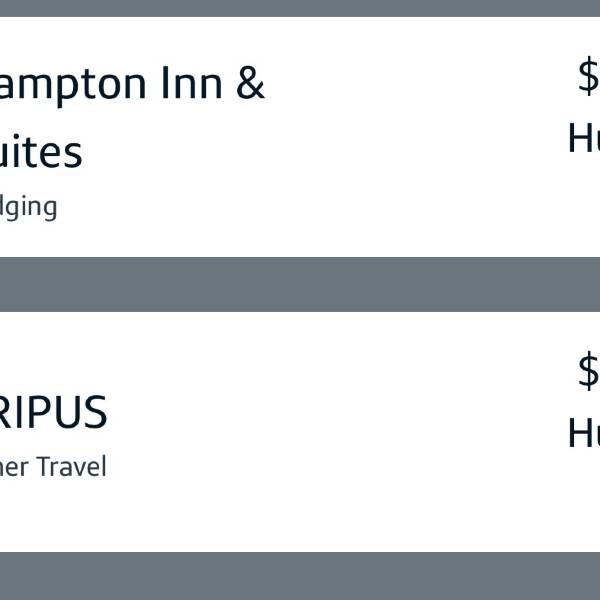The width and height of the screenshot is (600, 600).
Task: Click the dollar sign on the TRIPUS row
Action: 588,371
